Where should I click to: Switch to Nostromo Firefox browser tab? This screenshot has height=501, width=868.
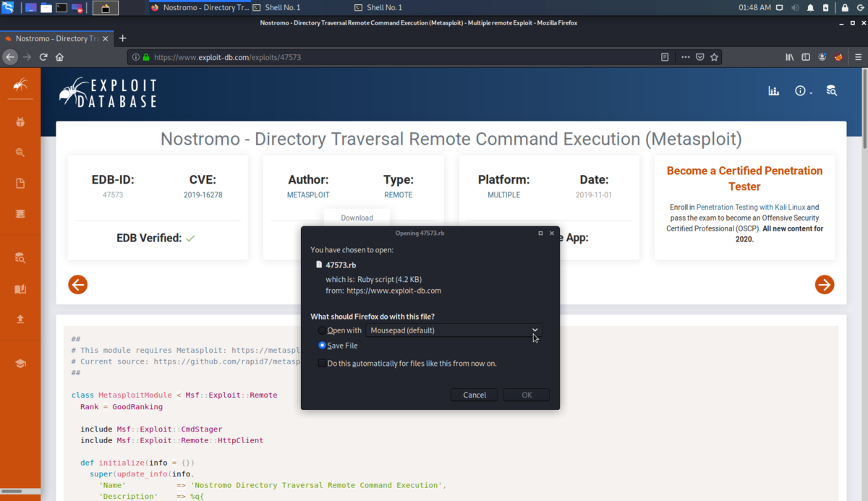(56, 38)
